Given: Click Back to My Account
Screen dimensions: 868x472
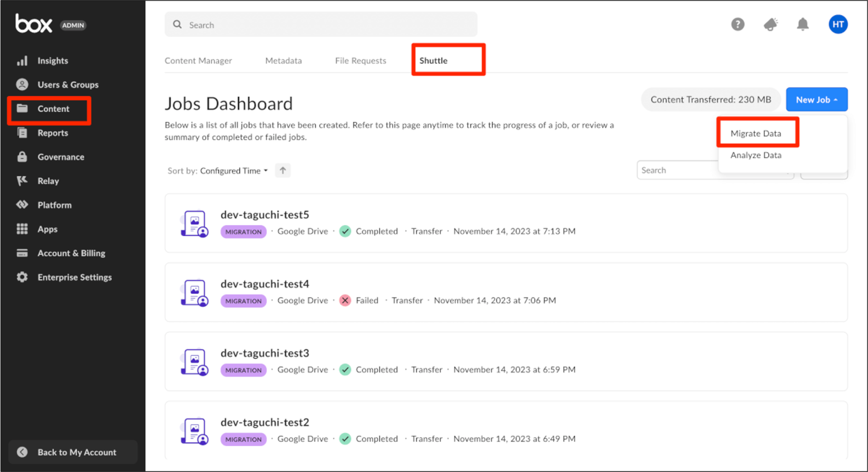Looking at the screenshot, I should click(x=72, y=452).
